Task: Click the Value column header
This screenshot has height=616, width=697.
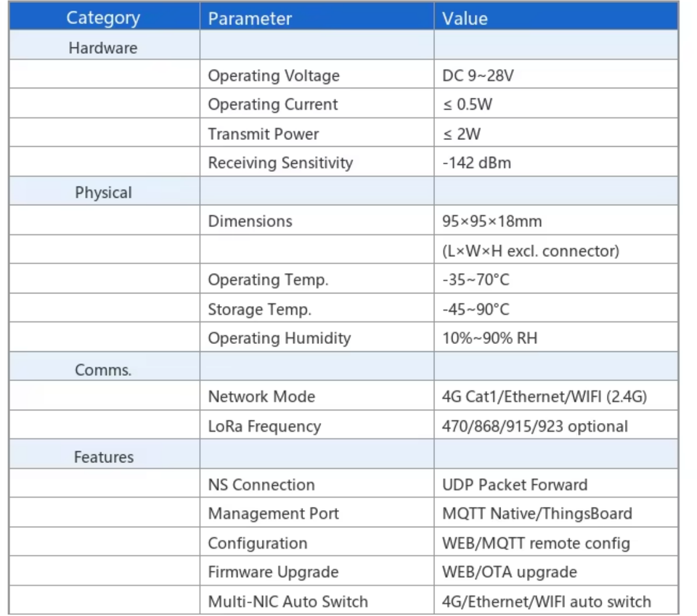Action: point(556,17)
